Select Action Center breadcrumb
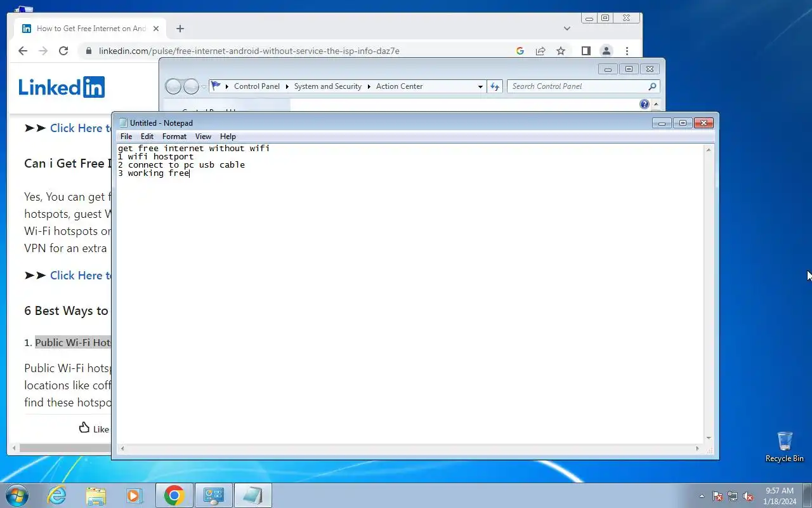This screenshot has height=508, width=812. [399, 86]
